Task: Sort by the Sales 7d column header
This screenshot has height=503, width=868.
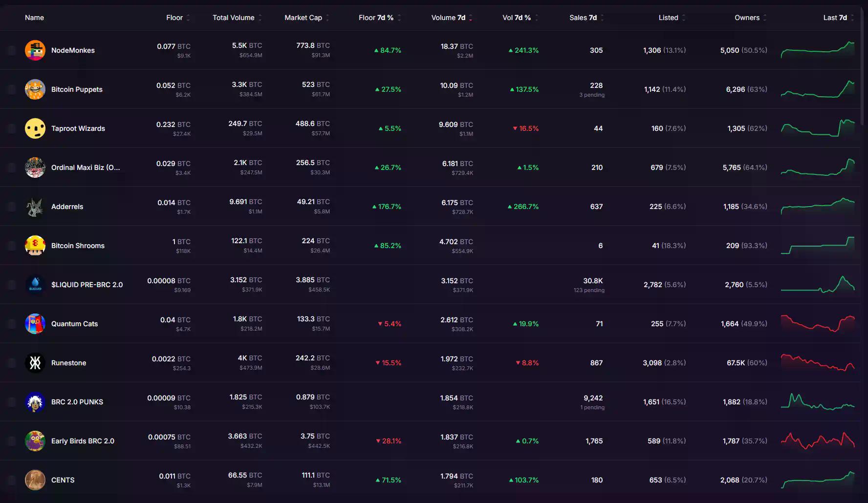Action: [583, 18]
